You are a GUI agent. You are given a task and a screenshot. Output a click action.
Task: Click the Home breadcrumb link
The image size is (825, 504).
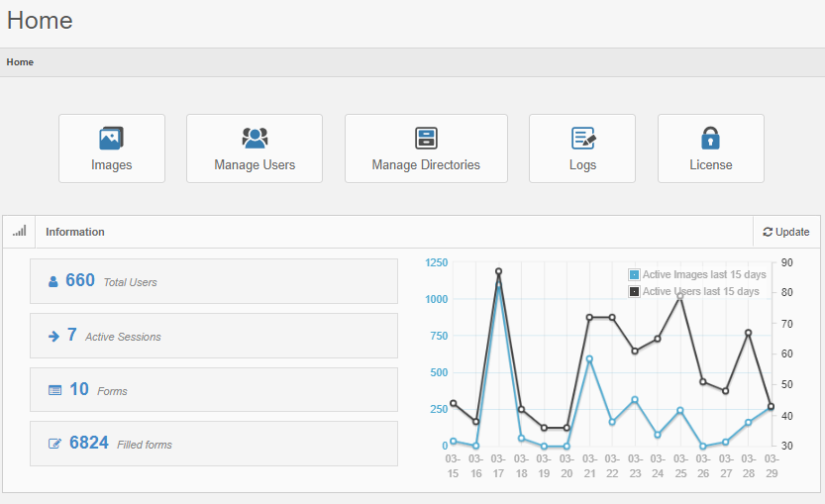tap(20, 61)
